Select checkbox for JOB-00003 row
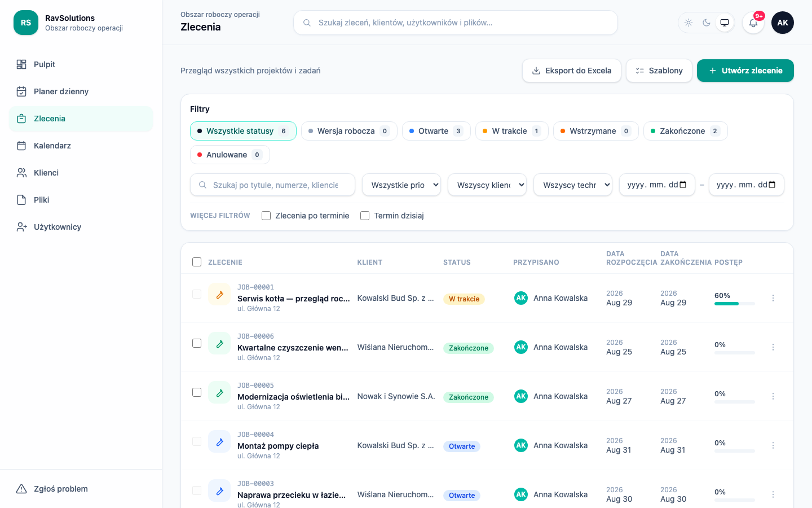The image size is (812, 508). point(197,491)
